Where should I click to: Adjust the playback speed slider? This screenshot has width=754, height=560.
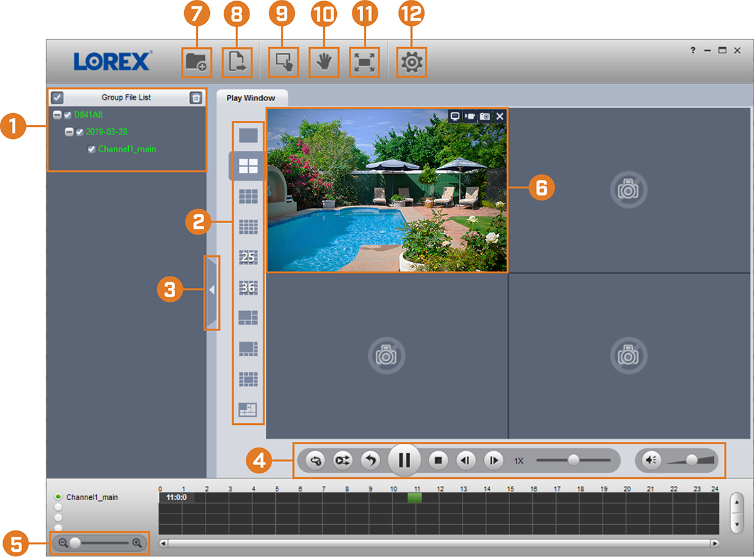573,460
